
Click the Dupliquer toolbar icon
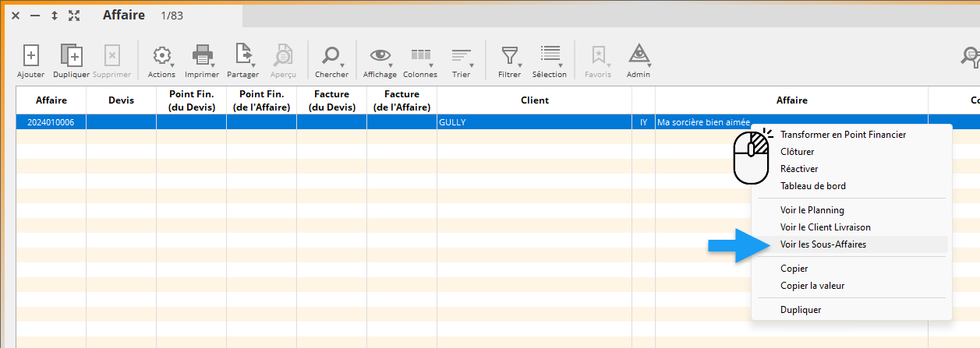pyautogui.click(x=71, y=56)
